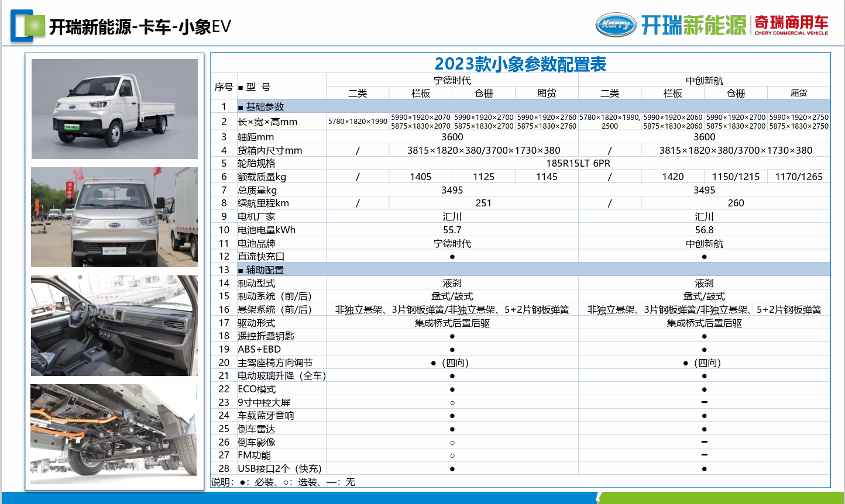Select the load value 1145

point(547,177)
